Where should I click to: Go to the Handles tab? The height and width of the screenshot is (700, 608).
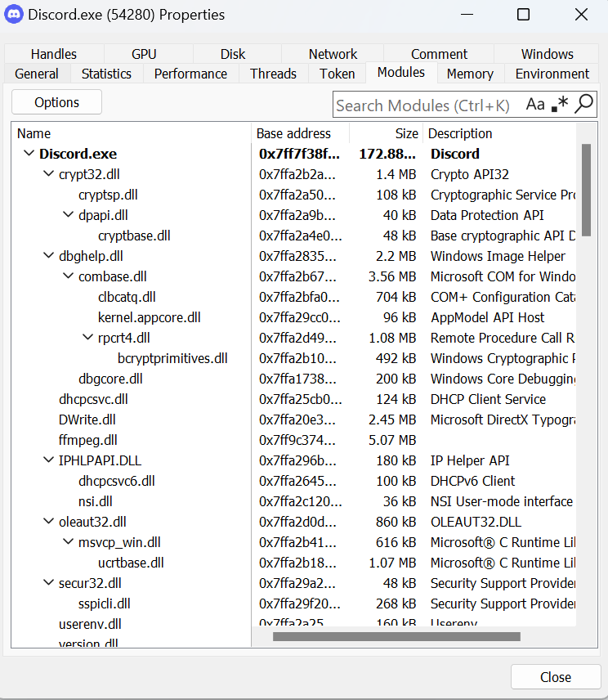[x=54, y=54]
